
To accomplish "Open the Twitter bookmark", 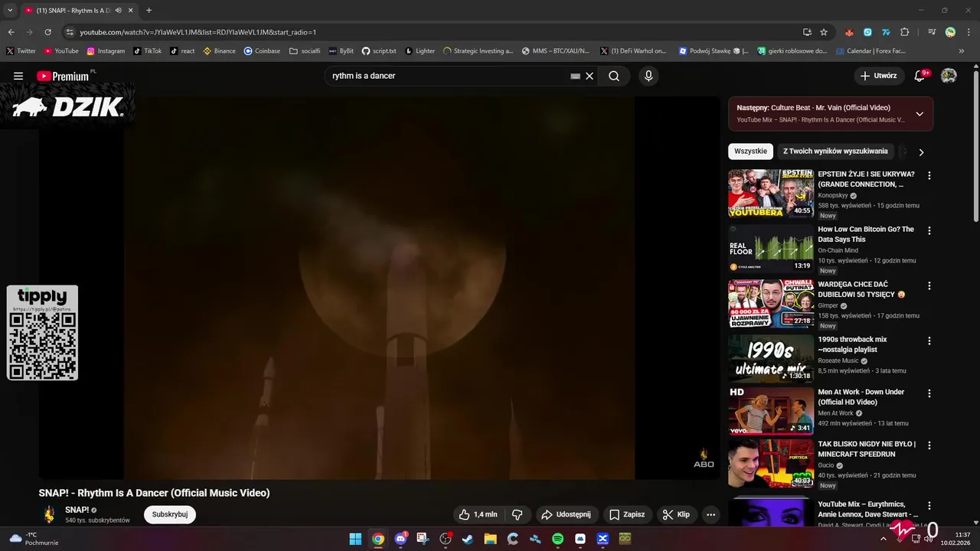I will (21, 51).
